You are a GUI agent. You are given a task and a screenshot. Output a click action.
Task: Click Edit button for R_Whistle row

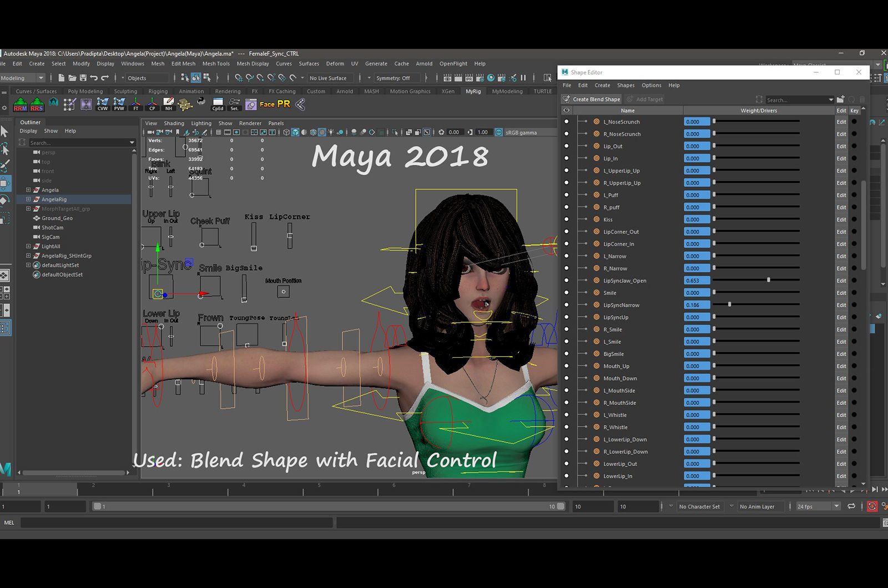[x=841, y=427]
